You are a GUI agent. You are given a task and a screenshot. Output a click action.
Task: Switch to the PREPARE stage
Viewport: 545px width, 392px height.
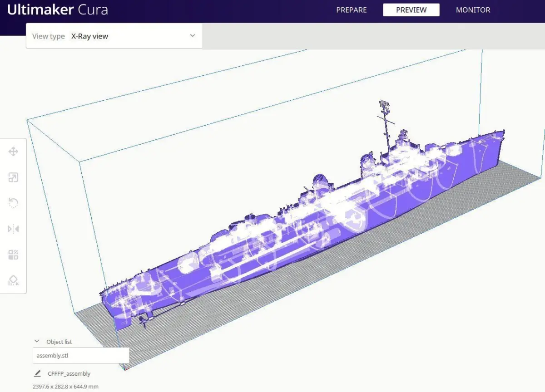point(352,10)
